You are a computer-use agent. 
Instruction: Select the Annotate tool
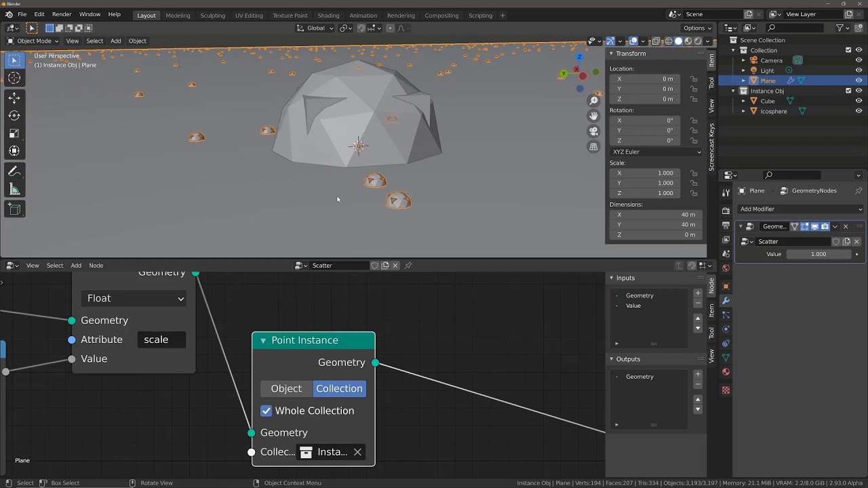[x=14, y=170]
